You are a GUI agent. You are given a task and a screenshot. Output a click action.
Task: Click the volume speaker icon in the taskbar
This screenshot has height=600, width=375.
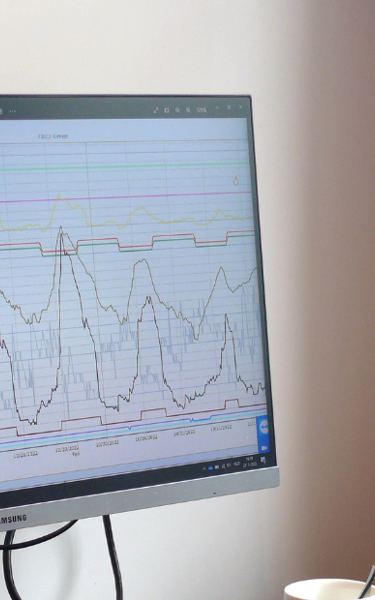[x=229, y=465]
